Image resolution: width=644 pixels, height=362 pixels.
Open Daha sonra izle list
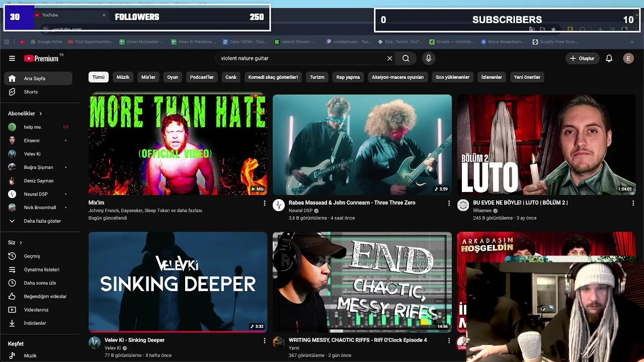pyautogui.click(x=38, y=283)
